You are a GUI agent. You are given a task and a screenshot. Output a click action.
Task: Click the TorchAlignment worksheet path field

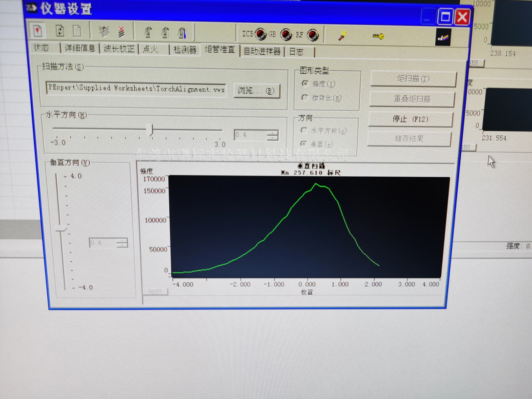pos(136,89)
